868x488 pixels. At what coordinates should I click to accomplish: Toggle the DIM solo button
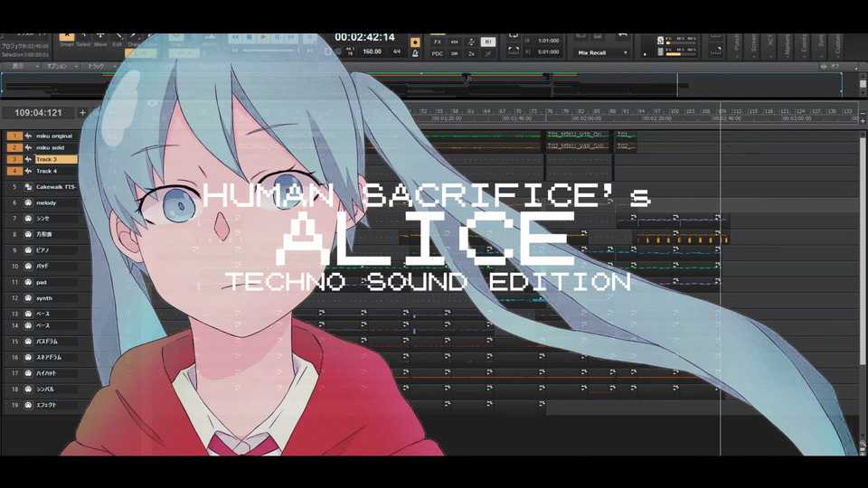(455, 53)
